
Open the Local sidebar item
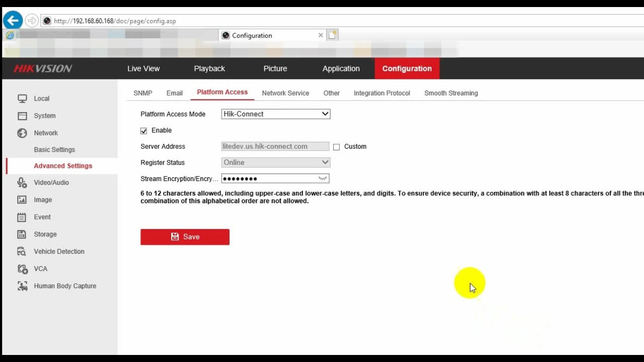[42, 99]
